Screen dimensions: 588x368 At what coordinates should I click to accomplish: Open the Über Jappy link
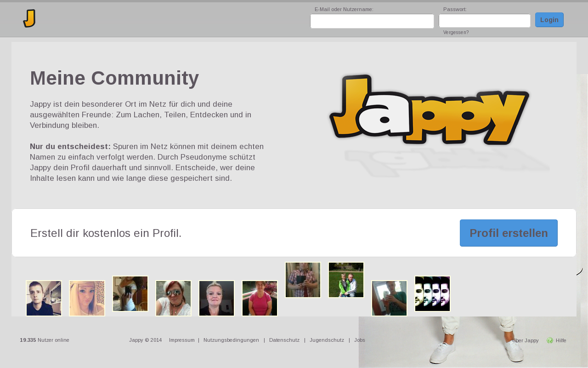coord(525,340)
